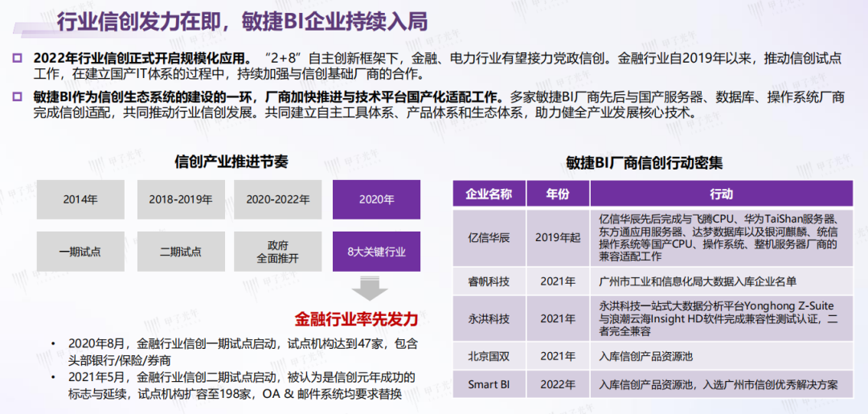868x414 pixels.
Task: Select the 2014年 box
Action: click(81, 199)
